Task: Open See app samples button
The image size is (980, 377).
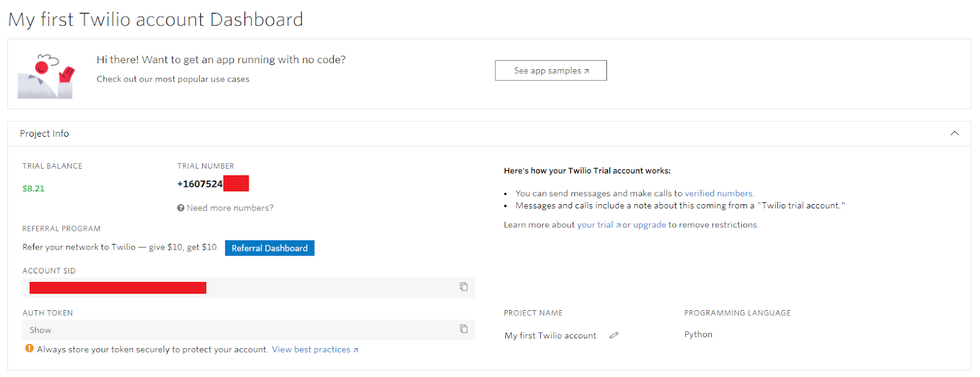Action: coord(551,70)
